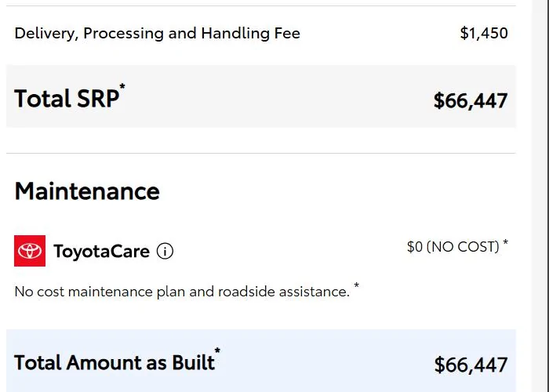Click the empty middle of the gray Total SRP row

click(x=277, y=96)
